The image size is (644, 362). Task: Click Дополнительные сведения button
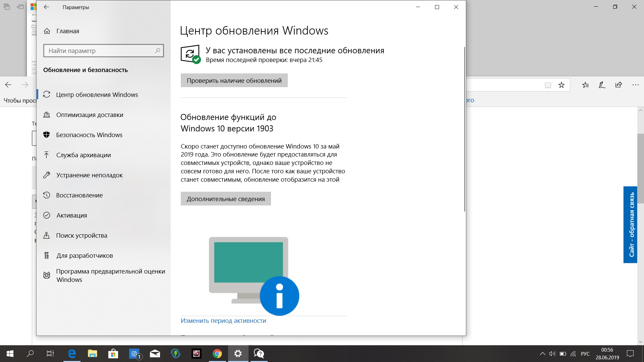tap(226, 199)
